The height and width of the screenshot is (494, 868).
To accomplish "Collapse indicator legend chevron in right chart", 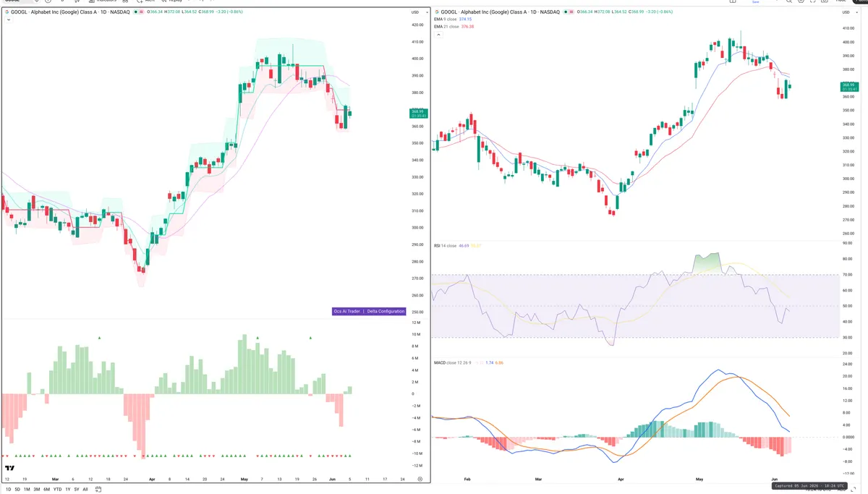I will [x=438, y=34].
